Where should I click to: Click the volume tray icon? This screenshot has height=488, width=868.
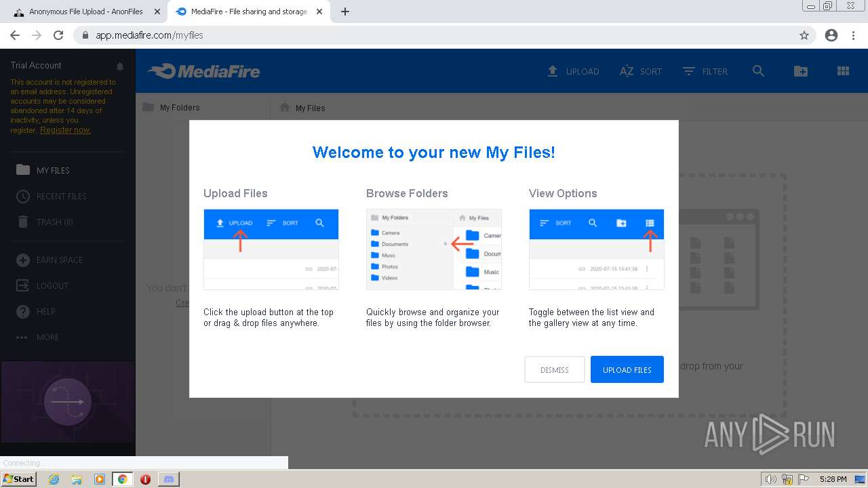tap(771, 479)
